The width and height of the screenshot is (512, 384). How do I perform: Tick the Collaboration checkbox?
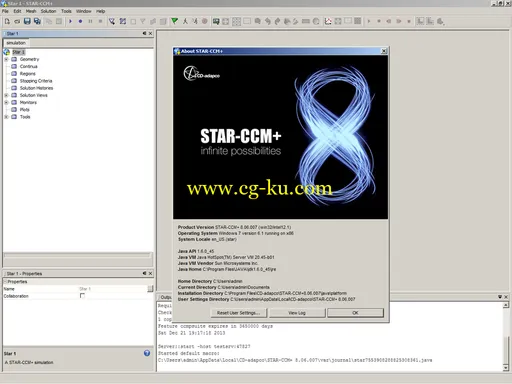coord(82,296)
